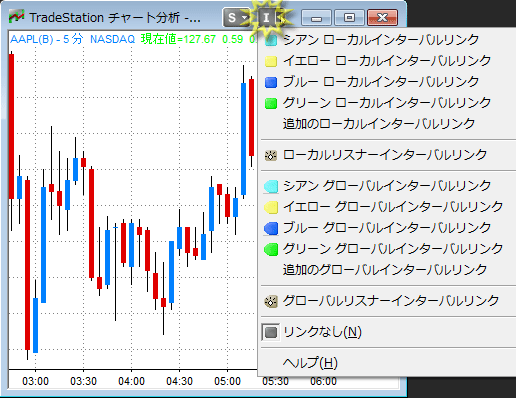Select イエロー ローカルインターバルリンク menu entry

click(388, 61)
